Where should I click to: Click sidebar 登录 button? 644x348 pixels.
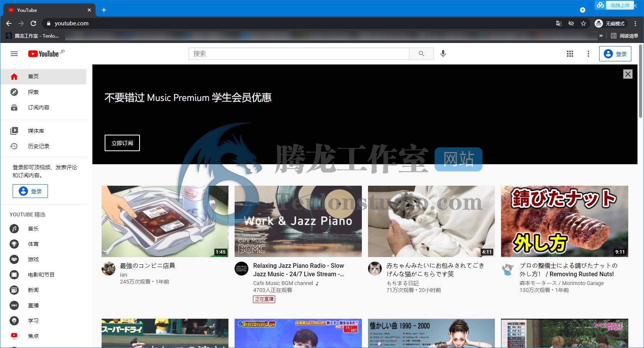30,191
